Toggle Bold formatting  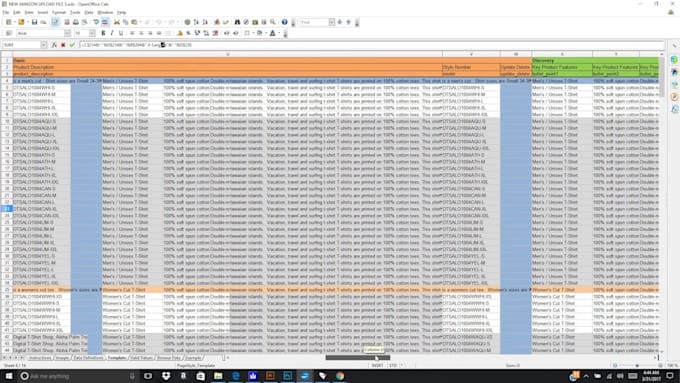[x=103, y=33]
